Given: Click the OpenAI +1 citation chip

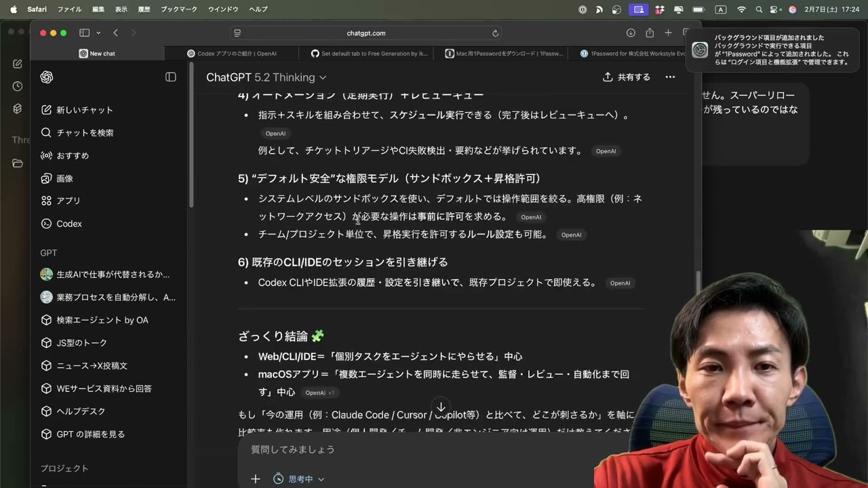Looking at the screenshot, I should click(319, 392).
